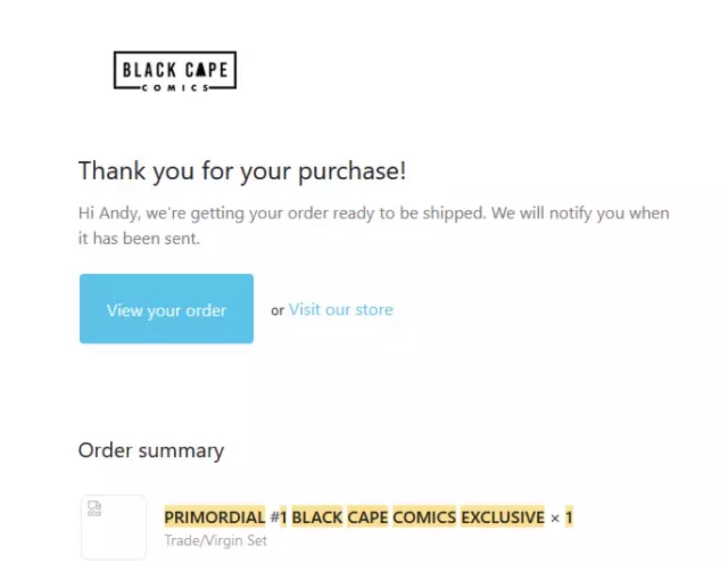Click the broken image icon in product thumbnail
Screen dimensions: 728x567
(x=94, y=508)
